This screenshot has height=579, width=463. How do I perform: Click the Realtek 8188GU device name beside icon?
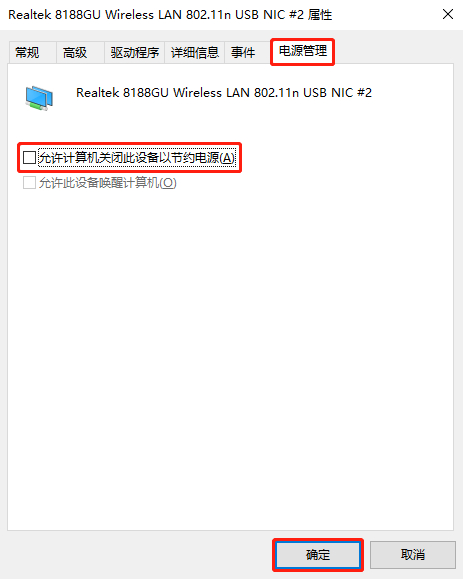[x=224, y=93]
